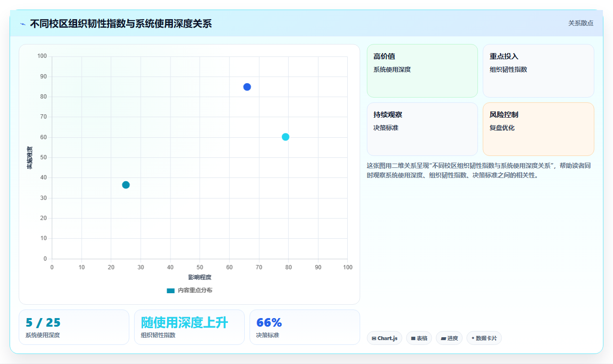This screenshot has width=613, height=364.
Task: Click the Chart.js tag icon
Action: tap(374, 338)
